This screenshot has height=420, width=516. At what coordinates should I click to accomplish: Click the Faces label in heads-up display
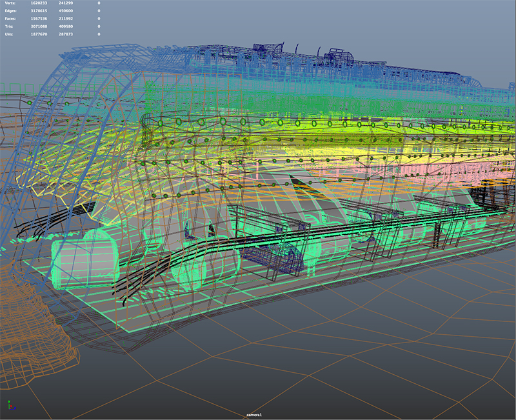pos(12,19)
